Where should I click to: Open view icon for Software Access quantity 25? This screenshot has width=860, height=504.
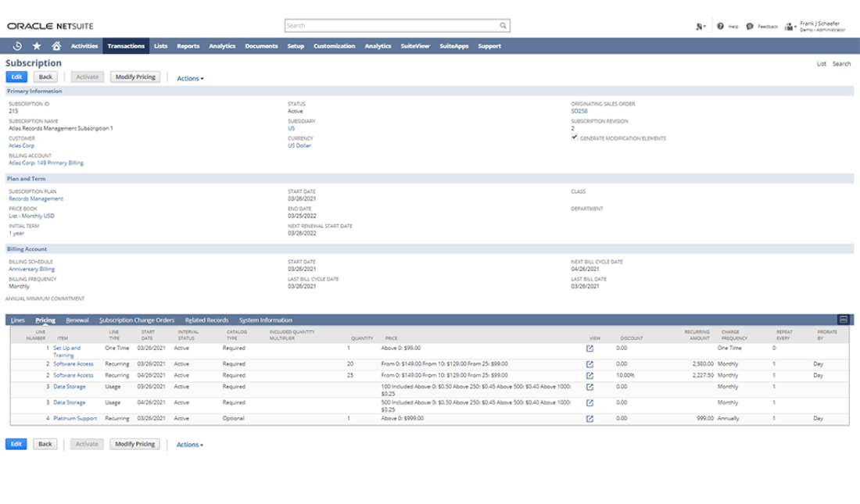point(589,376)
